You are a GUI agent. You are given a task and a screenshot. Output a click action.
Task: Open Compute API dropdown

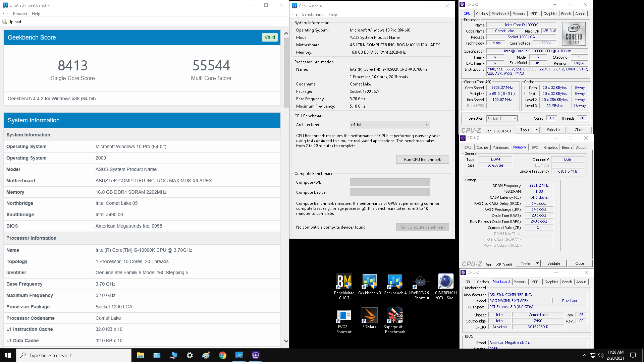pyautogui.click(x=390, y=182)
